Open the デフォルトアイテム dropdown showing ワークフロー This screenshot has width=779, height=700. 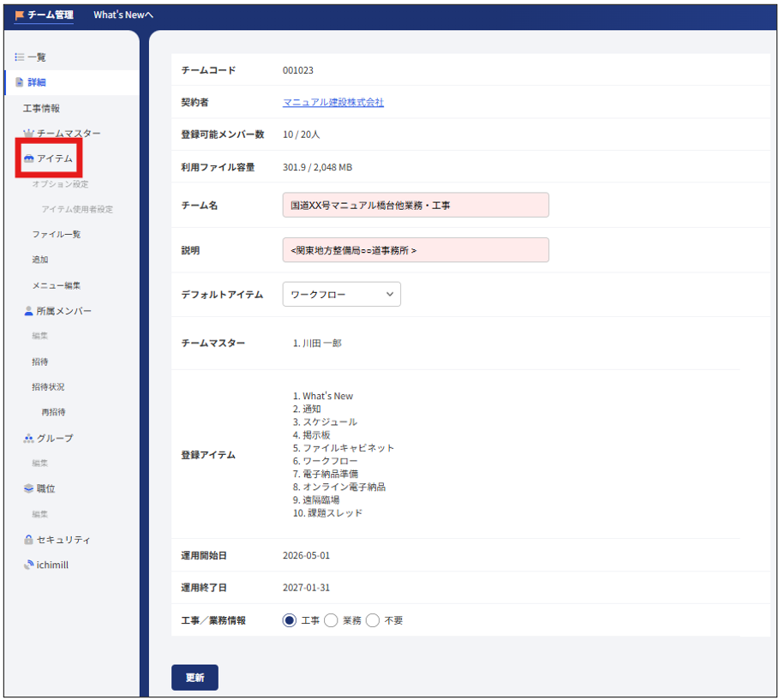pos(342,294)
